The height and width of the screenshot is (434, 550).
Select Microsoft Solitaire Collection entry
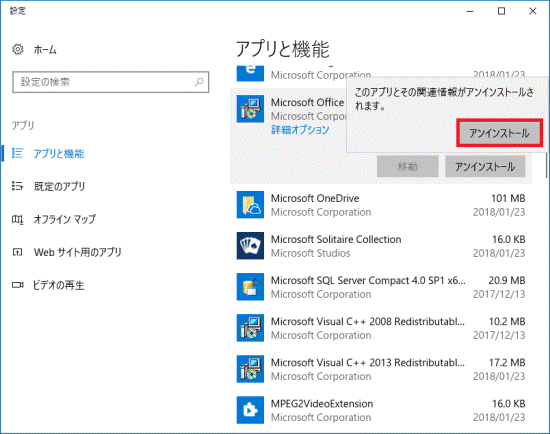[381, 246]
